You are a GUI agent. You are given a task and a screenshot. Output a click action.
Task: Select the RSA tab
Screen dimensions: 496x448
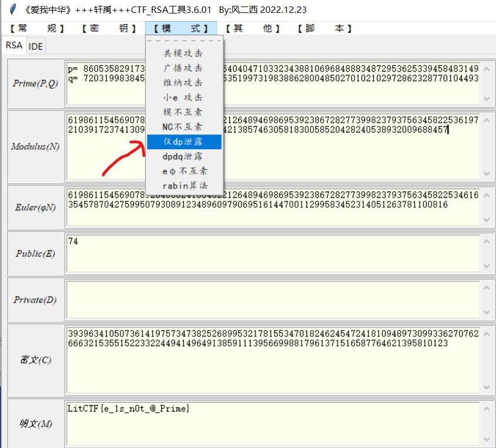pyautogui.click(x=14, y=45)
